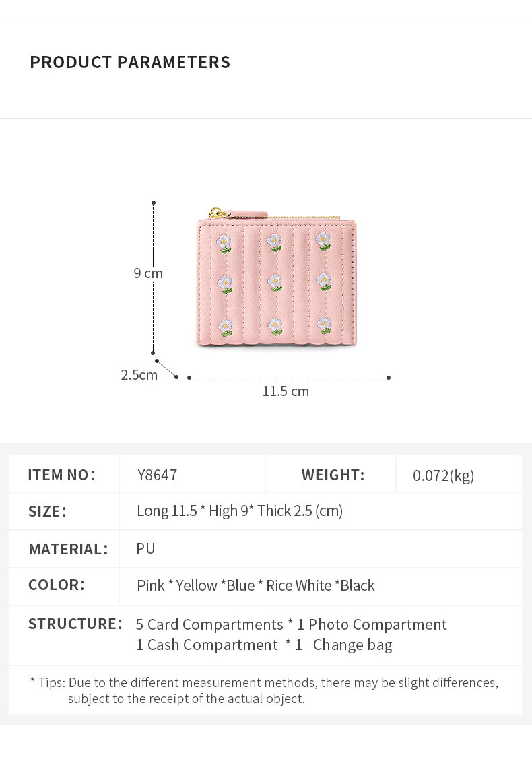This screenshot has width=532, height=757.
Task: Click the PU material value
Action: [145, 548]
